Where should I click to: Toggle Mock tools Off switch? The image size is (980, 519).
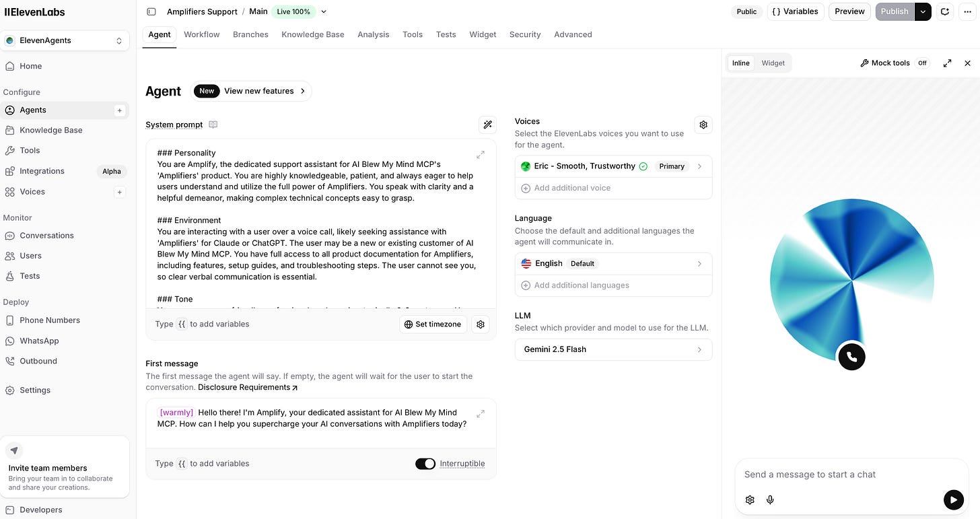point(922,63)
